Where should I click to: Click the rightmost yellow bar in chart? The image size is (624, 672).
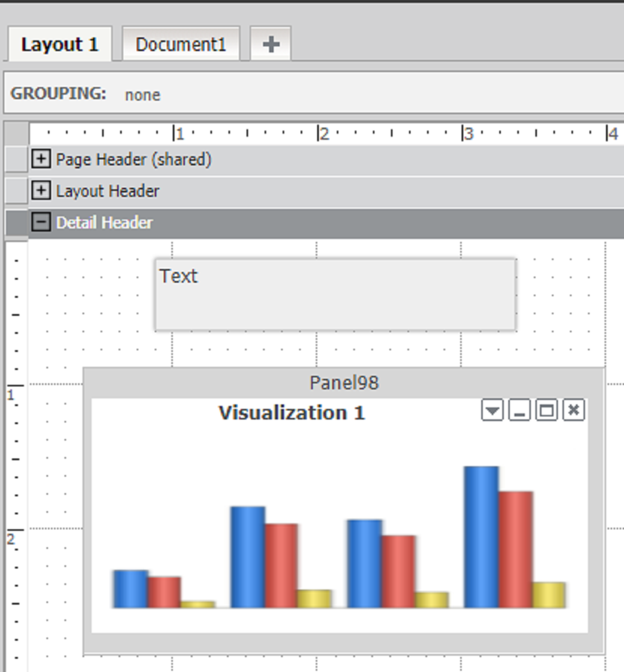click(x=549, y=594)
